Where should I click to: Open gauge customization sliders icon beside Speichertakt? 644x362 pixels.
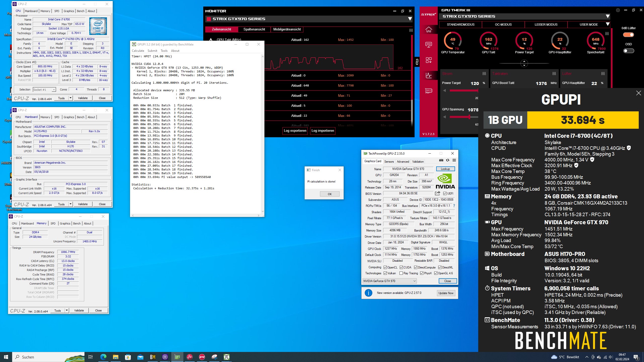(x=607, y=33)
